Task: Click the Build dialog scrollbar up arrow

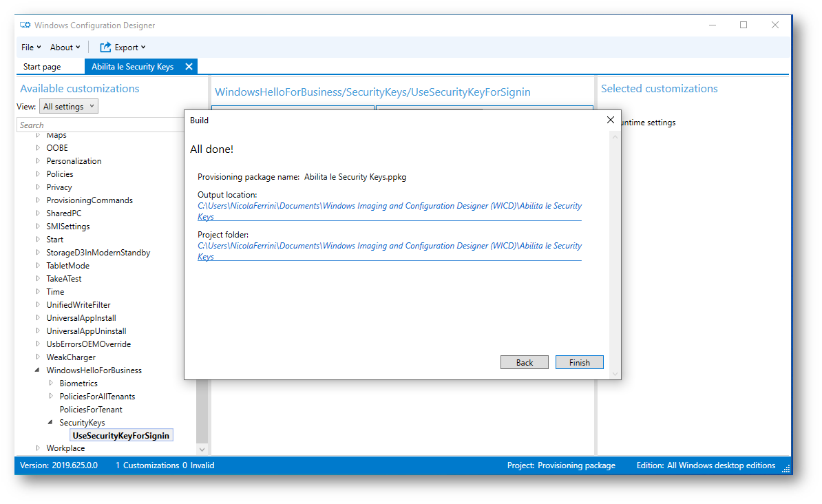Action: 615,138
